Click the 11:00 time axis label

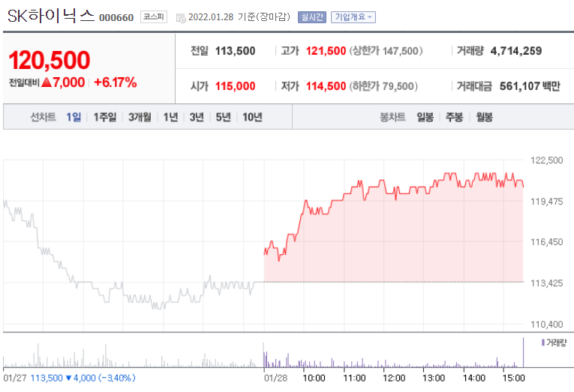click(x=354, y=378)
